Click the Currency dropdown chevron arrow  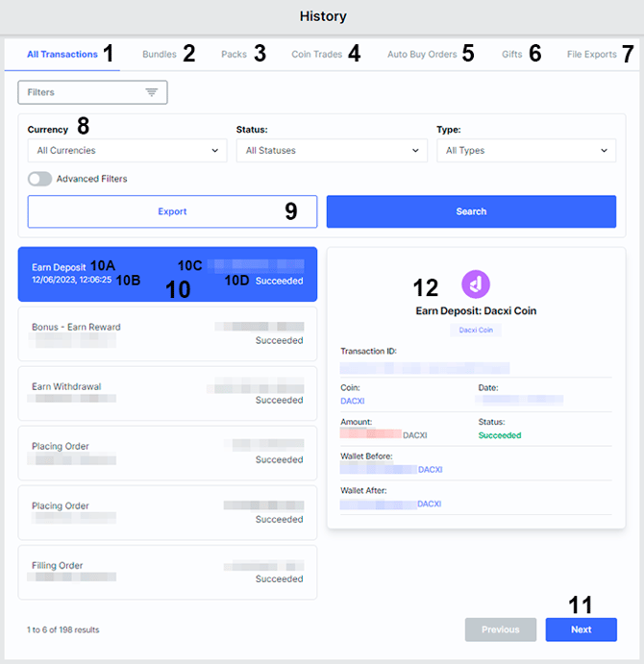(214, 150)
